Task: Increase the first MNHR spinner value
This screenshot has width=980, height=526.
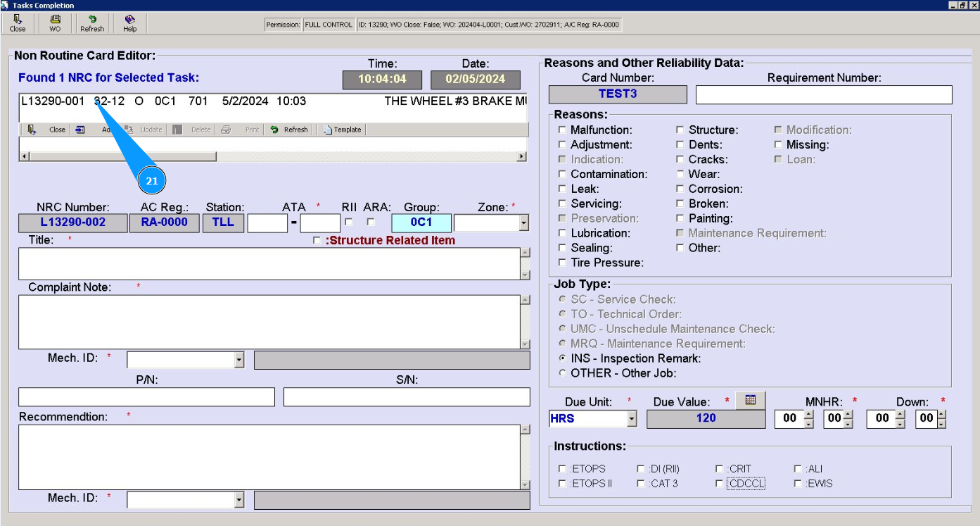Action: pos(808,414)
